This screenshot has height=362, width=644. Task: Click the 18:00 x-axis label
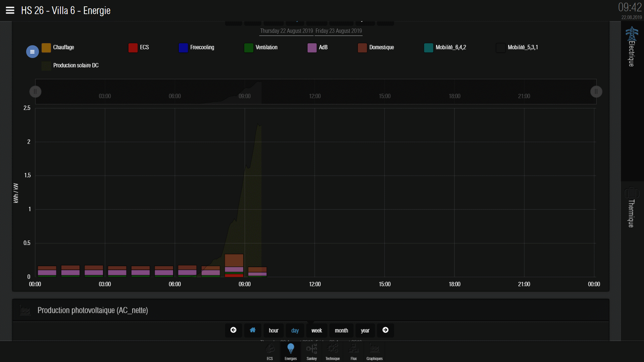[x=454, y=284]
